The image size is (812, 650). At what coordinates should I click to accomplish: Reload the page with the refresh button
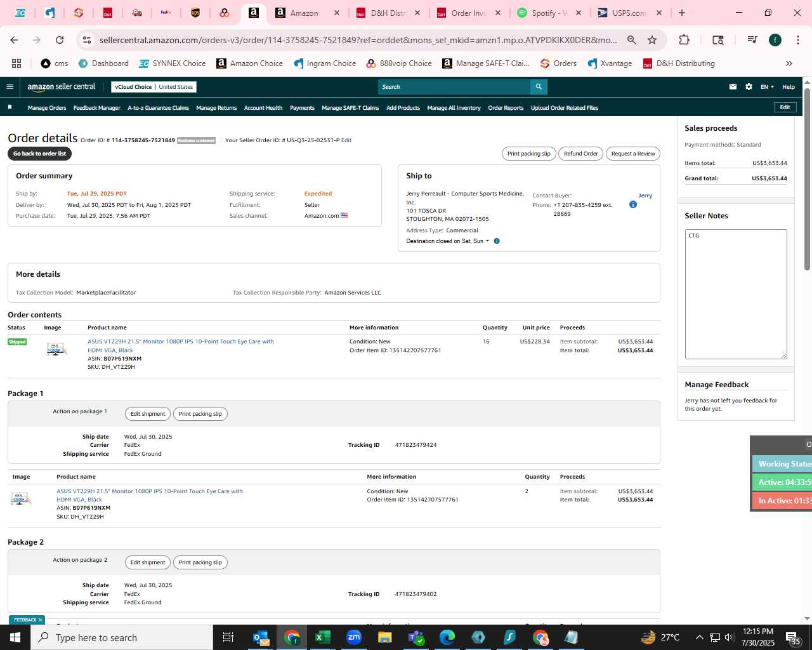60,40
